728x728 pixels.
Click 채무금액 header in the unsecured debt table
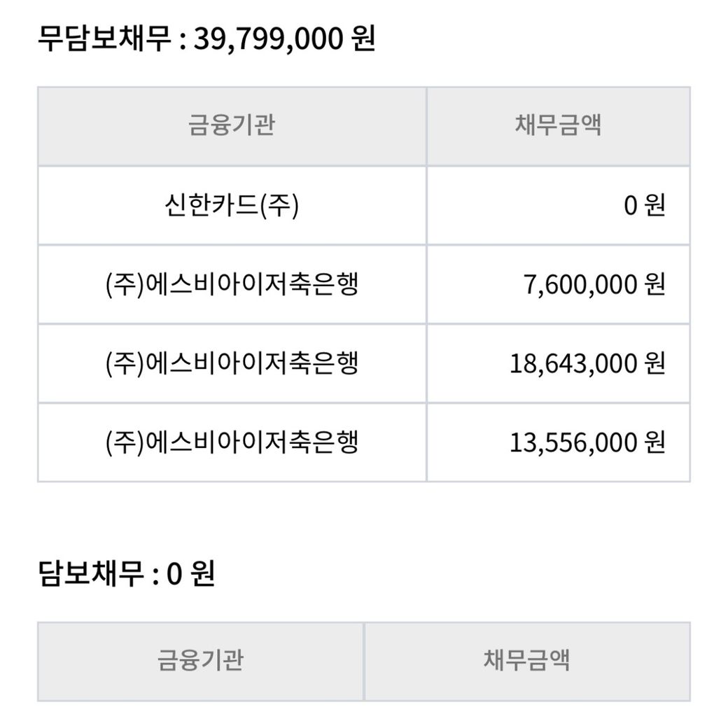[558, 126]
